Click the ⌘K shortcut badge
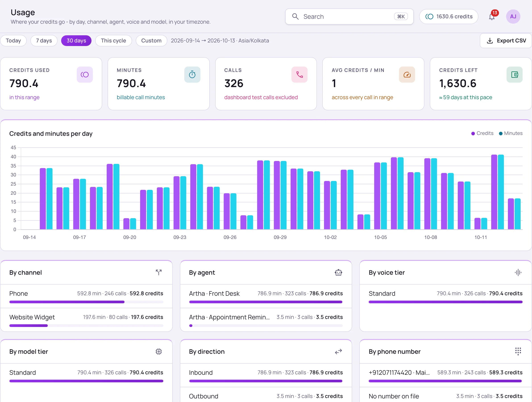Screen dimensions: 532x402 tap(401, 17)
